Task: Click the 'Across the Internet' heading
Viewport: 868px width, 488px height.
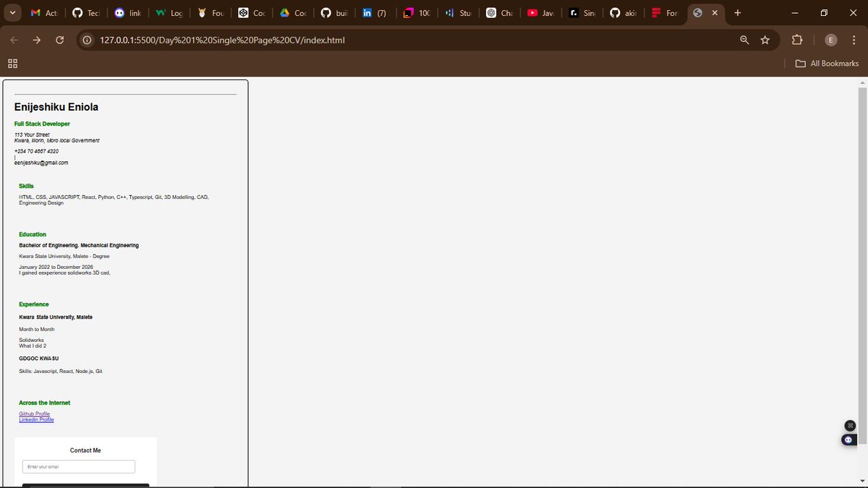Action: click(x=45, y=403)
